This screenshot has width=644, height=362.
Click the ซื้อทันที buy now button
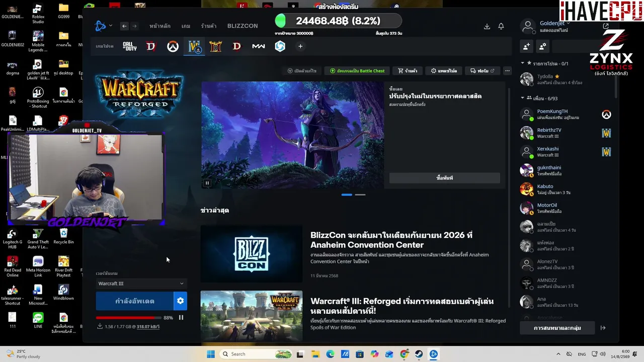click(445, 178)
